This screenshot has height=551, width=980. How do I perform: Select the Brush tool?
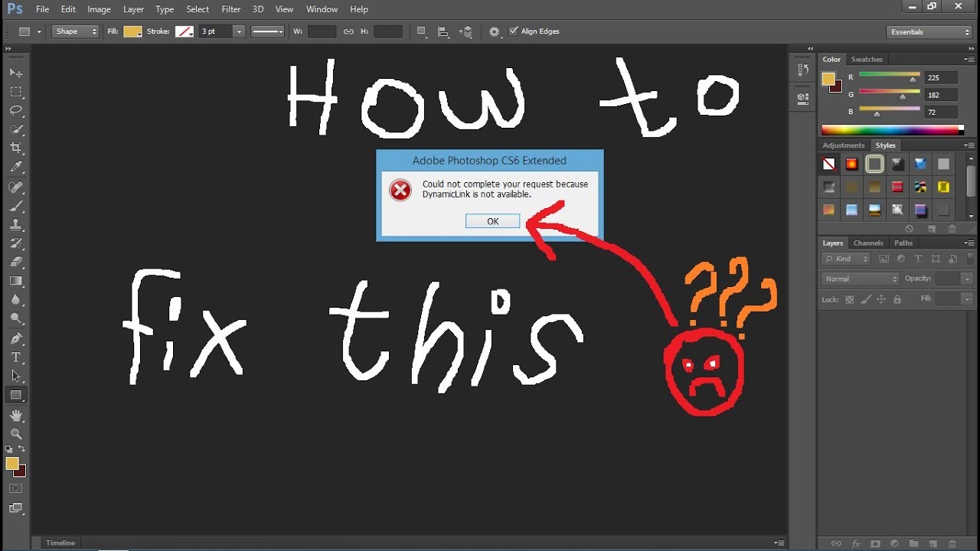pyautogui.click(x=15, y=207)
